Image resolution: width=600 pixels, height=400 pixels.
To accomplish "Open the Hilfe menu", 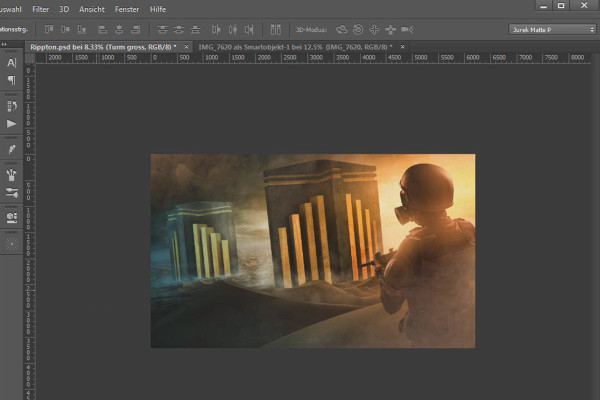I will pyautogui.click(x=158, y=9).
